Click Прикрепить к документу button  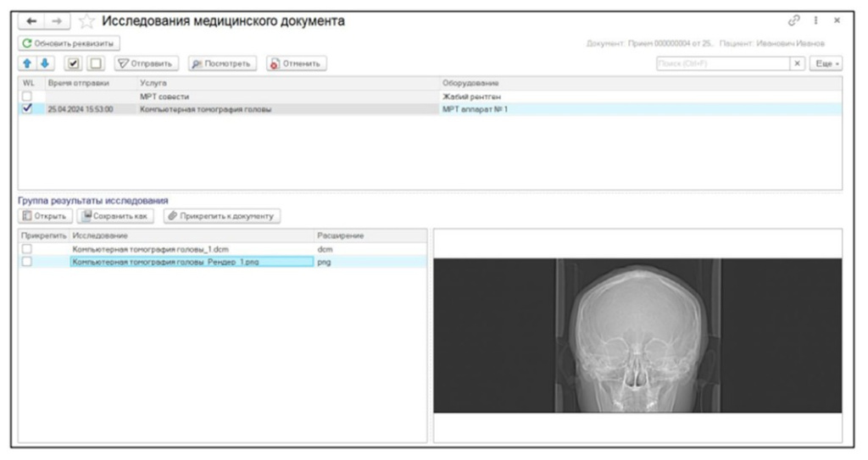[222, 216]
